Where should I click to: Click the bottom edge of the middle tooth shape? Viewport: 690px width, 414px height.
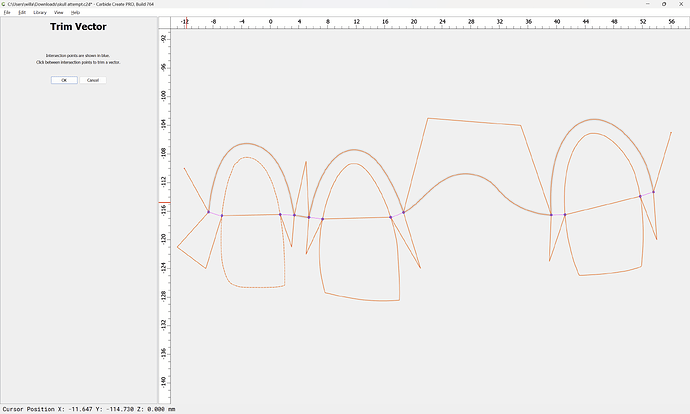363,297
